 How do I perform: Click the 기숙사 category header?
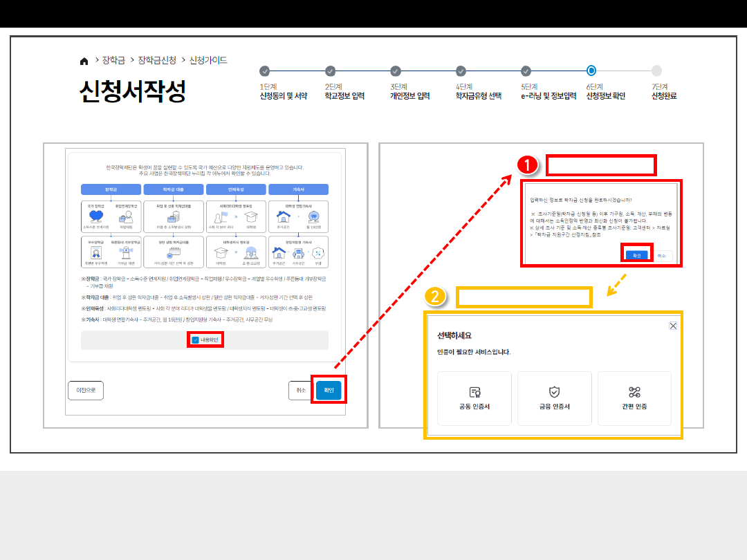pyautogui.click(x=298, y=189)
